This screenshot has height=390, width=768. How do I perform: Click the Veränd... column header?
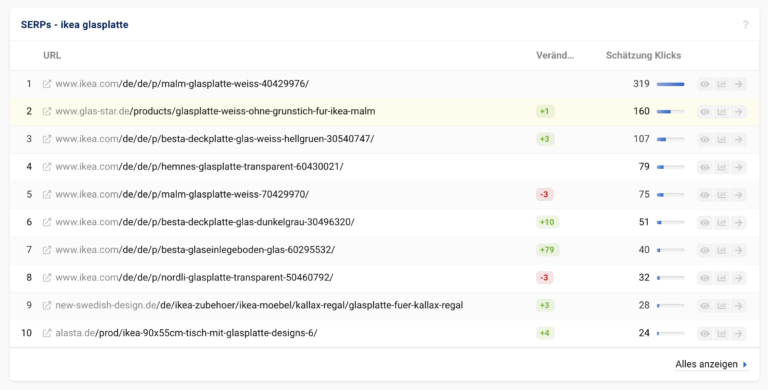(555, 55)
